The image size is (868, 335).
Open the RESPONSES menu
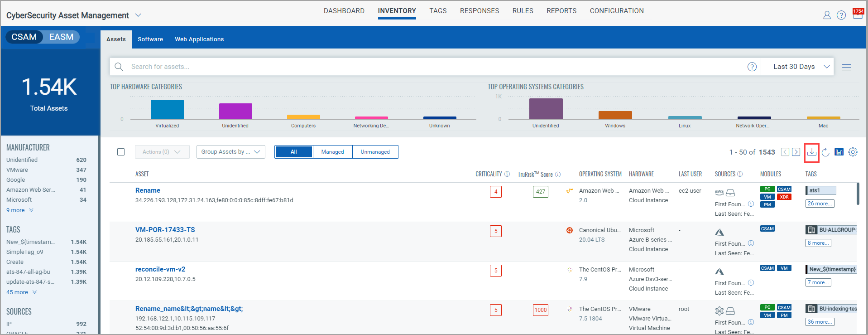(x=480, y=11)
